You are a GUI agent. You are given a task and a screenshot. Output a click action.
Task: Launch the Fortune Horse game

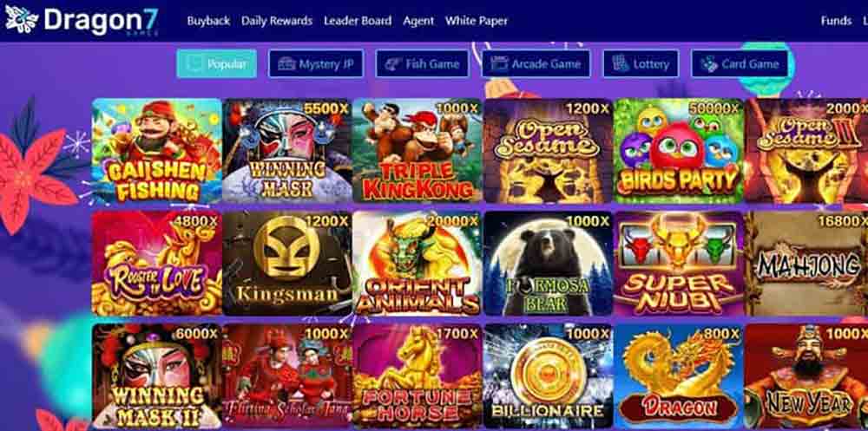(417, 375)
